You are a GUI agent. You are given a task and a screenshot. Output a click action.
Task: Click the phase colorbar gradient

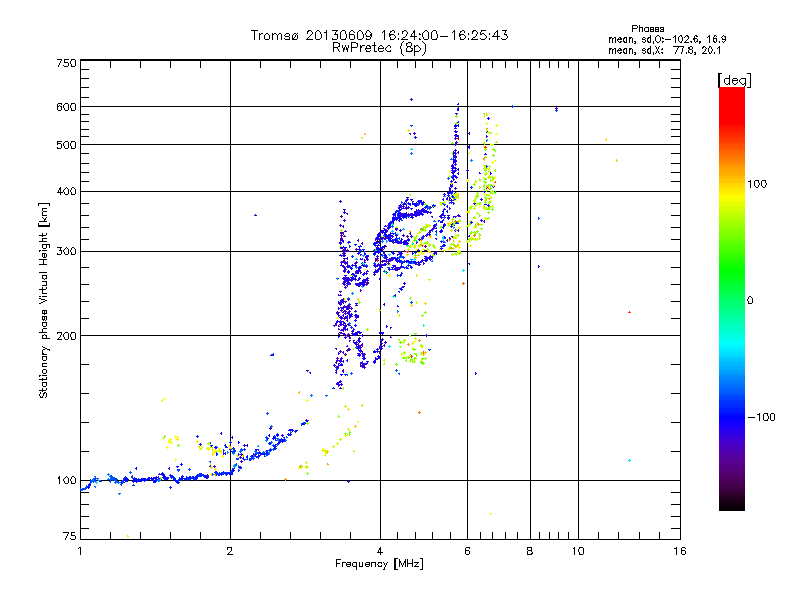click(732, 299)
